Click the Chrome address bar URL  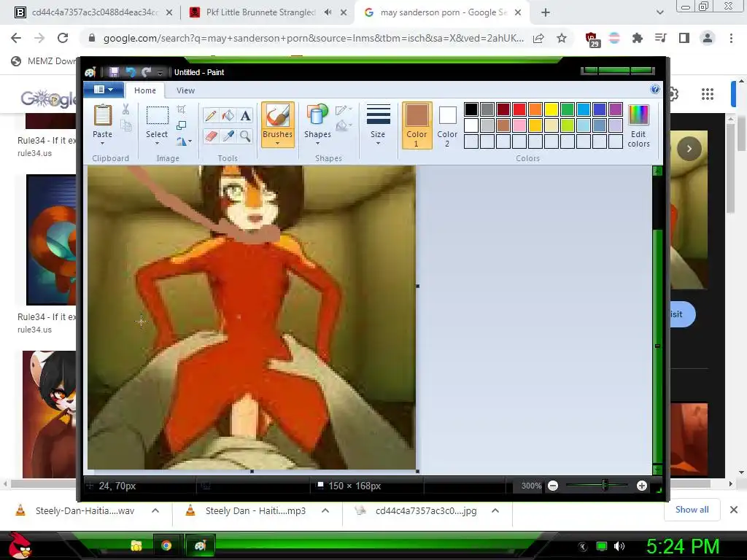pos(314,39)
